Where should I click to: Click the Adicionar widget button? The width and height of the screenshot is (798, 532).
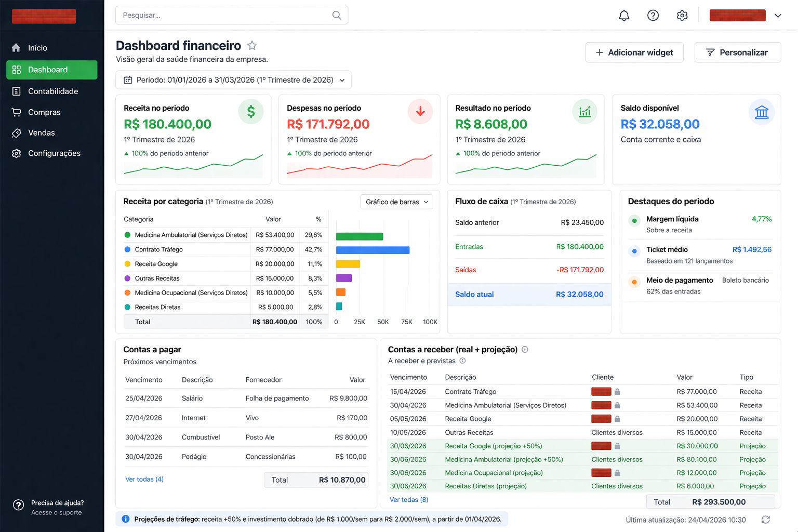click(x=634, y=52)
